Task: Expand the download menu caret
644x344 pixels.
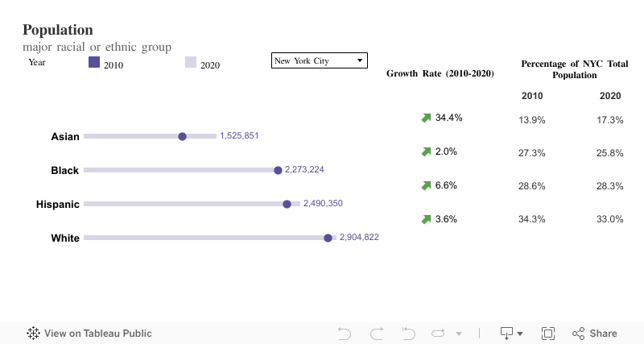Action: (x=520, y=334)
